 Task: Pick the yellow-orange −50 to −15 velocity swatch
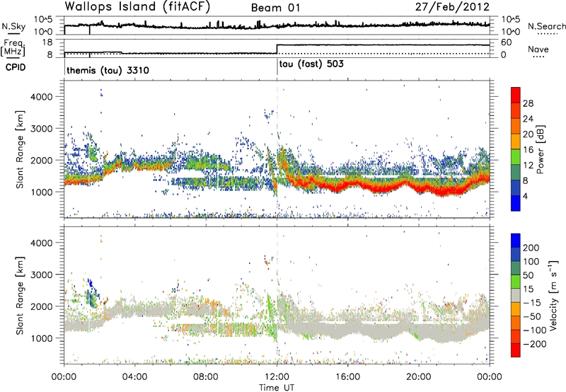point(516,309)
